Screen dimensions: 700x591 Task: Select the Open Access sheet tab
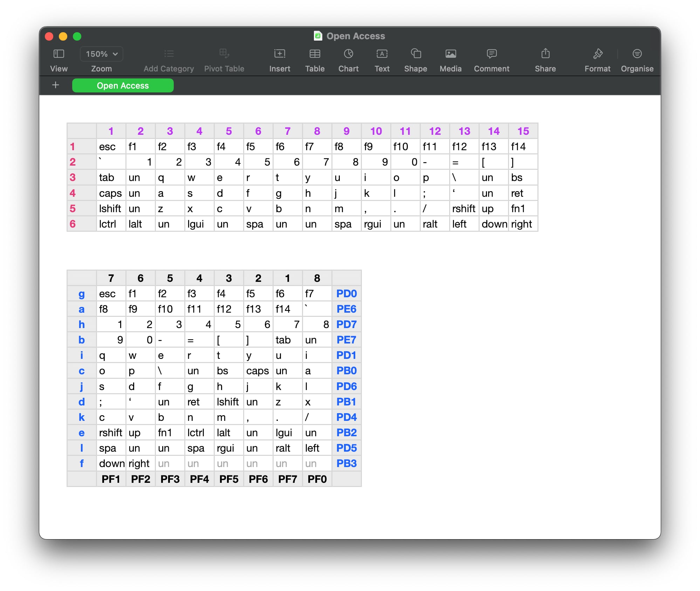123,86
